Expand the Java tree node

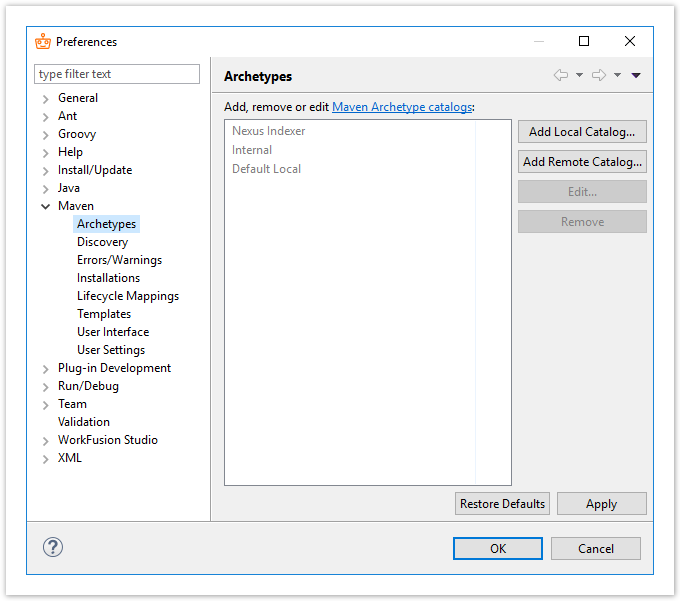click(x=46, y=189)
